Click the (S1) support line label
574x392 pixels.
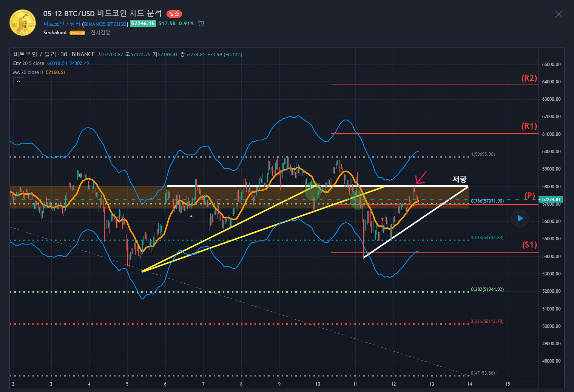tap(529, 245)
